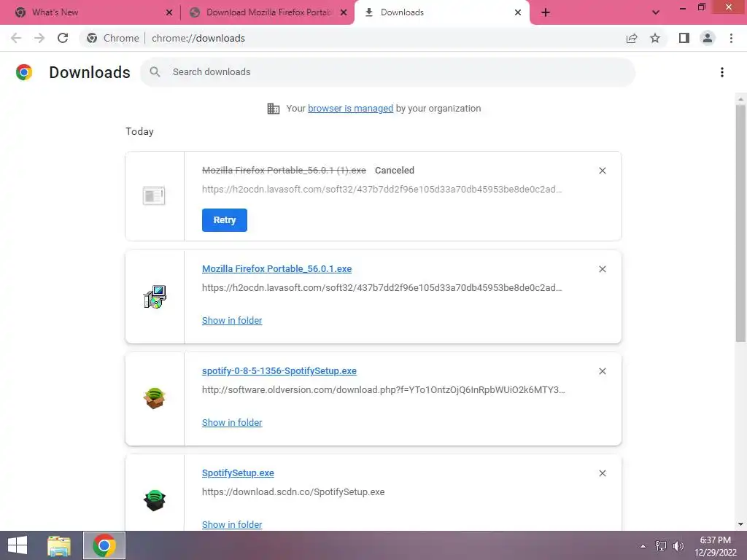Bookmark this page with the star icon
This screenshot has height=560, width=747.
655,38
